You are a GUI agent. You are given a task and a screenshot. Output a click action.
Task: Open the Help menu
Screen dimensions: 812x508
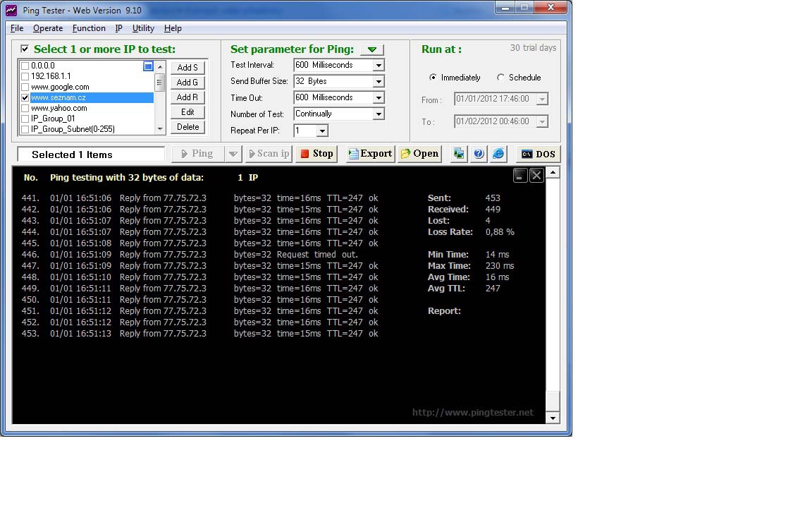[x=173, y=28]
